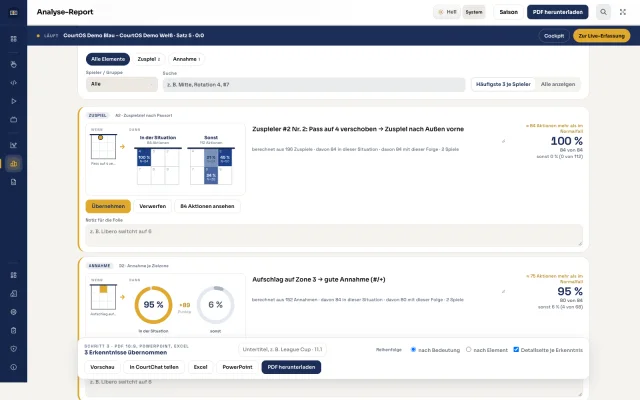Select the 'Alle anzeigen' option
The height and width of the screenshot is (400, 640).
(558, 84)
